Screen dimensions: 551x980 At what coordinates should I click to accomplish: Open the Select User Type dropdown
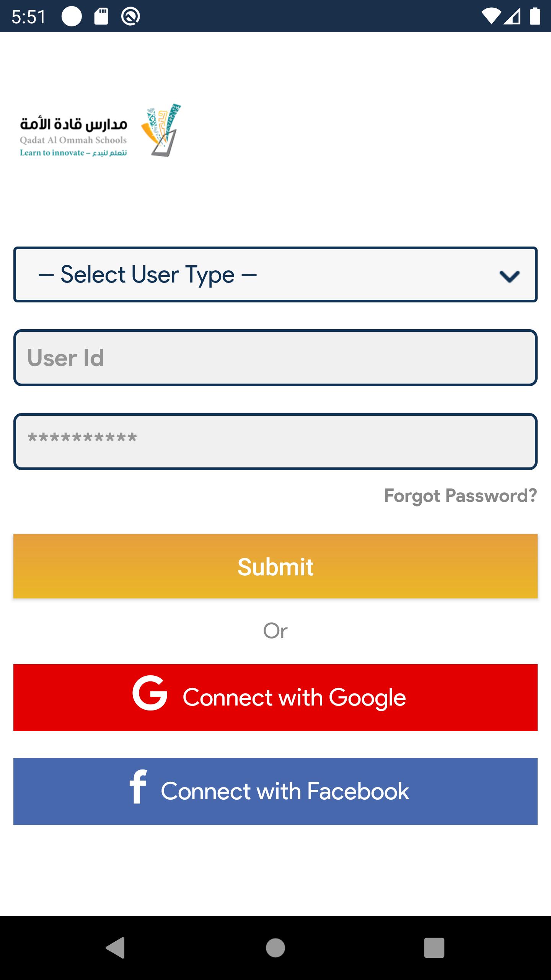tap(275, 274)
